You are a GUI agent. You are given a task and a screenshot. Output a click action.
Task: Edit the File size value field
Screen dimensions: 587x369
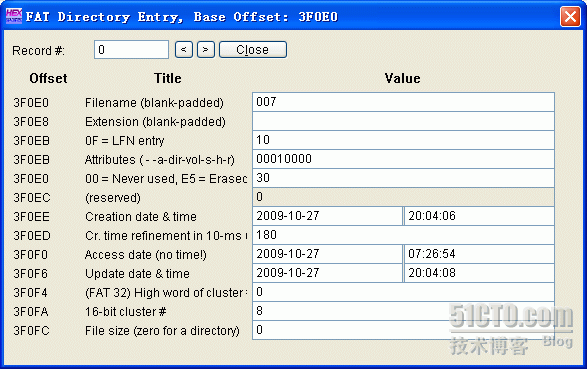403,330
